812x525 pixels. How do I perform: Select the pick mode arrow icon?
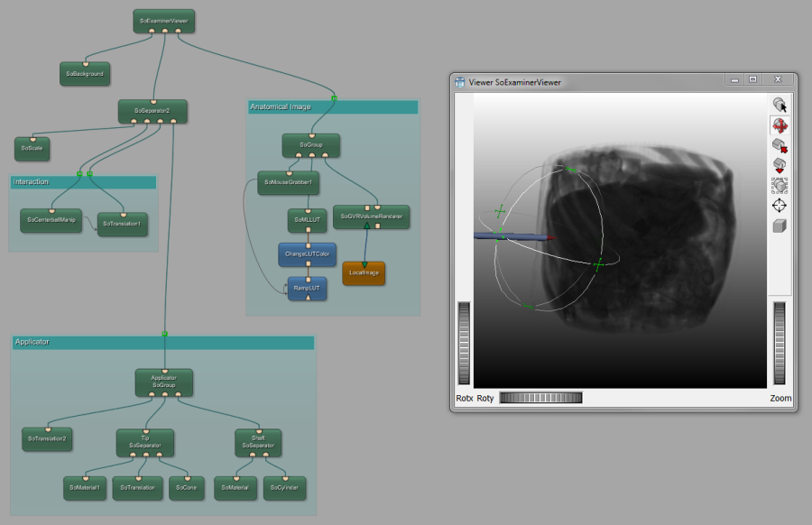780,106
